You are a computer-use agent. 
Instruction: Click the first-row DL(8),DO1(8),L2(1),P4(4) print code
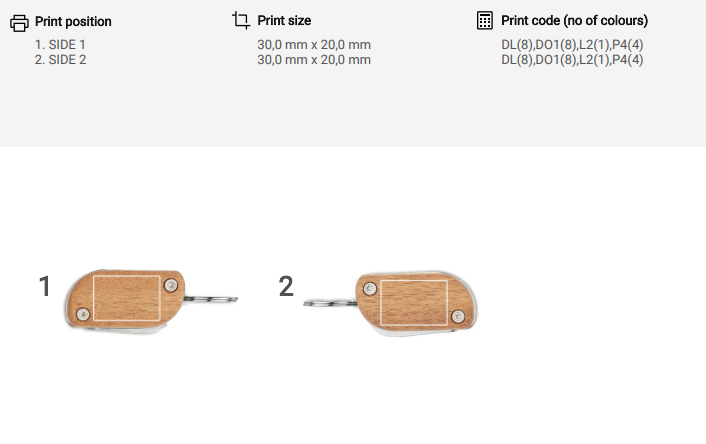[x=572, y=45]
